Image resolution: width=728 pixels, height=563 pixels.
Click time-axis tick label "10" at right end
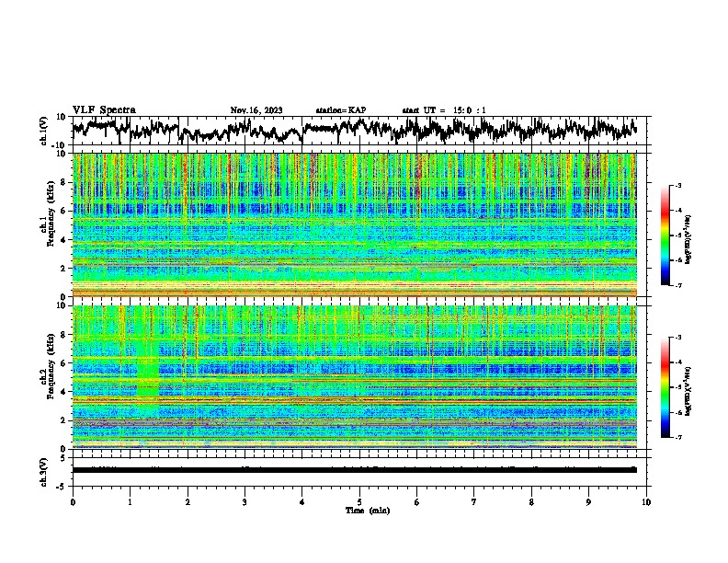(x=646, y=502)
